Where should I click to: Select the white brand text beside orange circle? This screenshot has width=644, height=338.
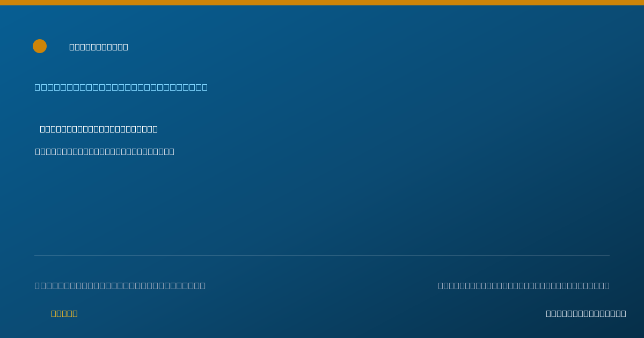[99, 47]
